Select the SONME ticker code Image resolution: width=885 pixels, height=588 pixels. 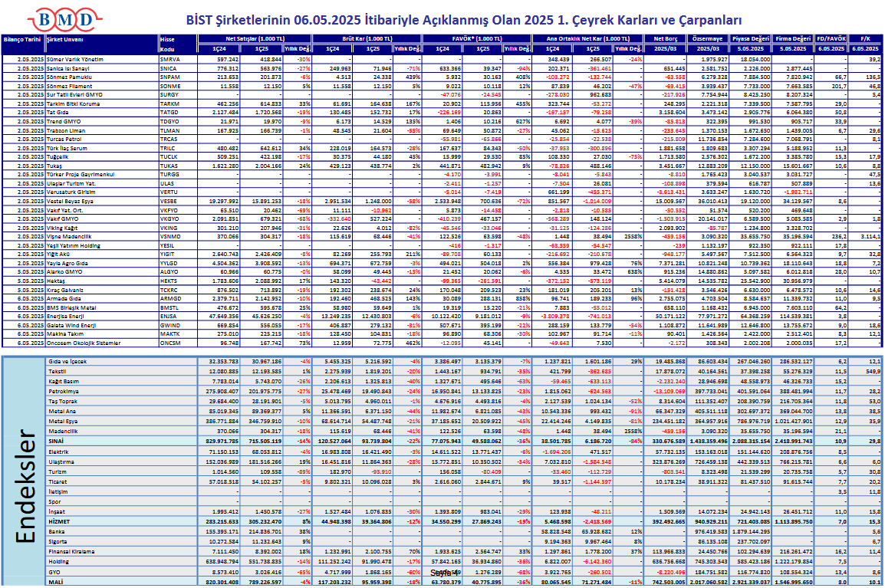click(170, 87)
